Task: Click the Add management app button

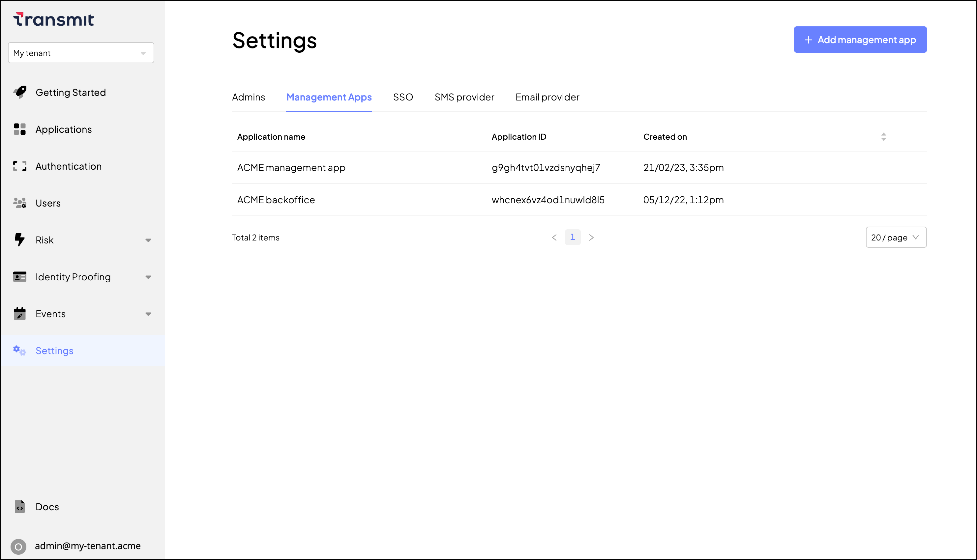Action: (860, 40)
